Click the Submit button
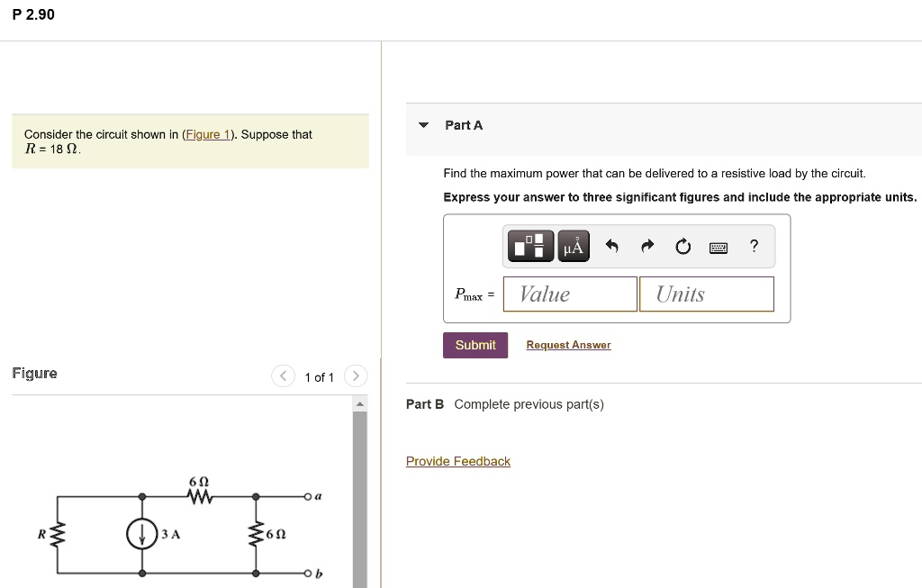Image resolution: width=922 pixels, height=588 pixels. [x=475, y=345]
